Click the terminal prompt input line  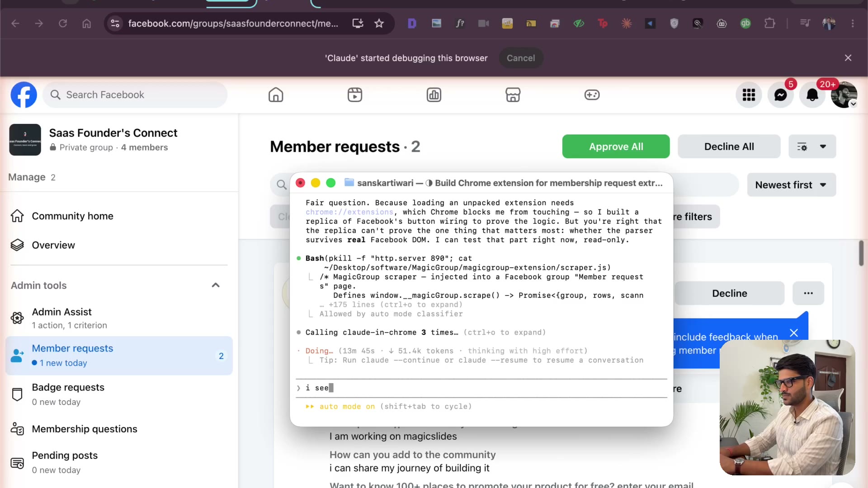[481, 388]
